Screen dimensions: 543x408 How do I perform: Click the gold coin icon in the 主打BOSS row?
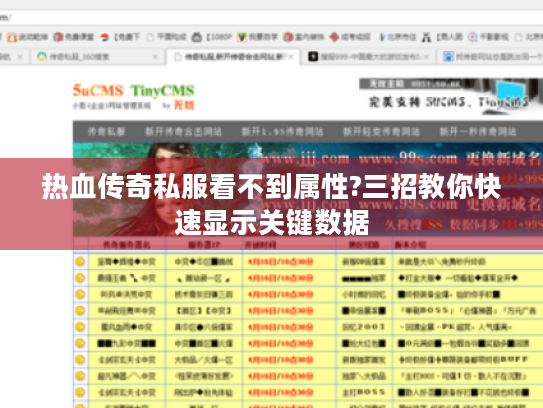tap(80, 392)
